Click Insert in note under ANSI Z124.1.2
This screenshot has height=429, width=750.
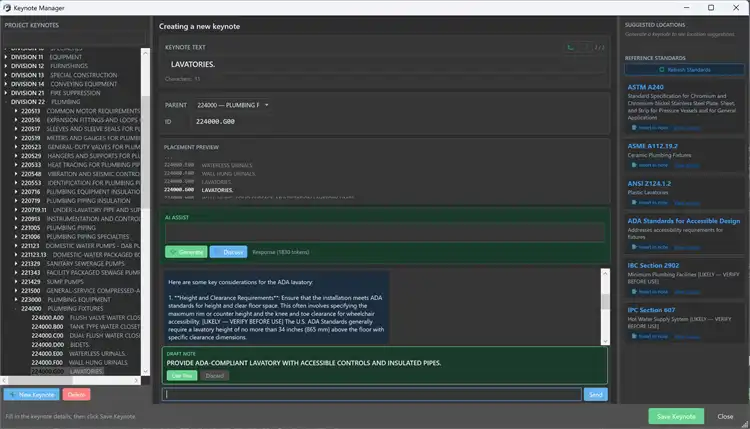click(650, 202)
